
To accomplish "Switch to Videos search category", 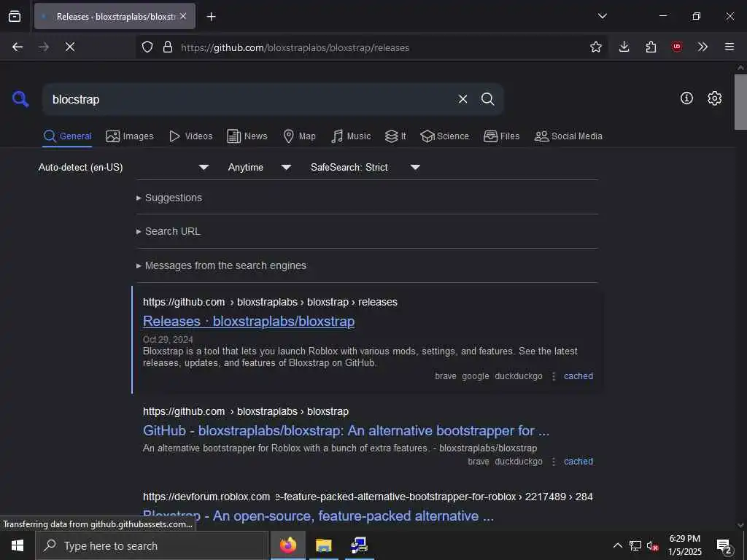I will point(191,136).
